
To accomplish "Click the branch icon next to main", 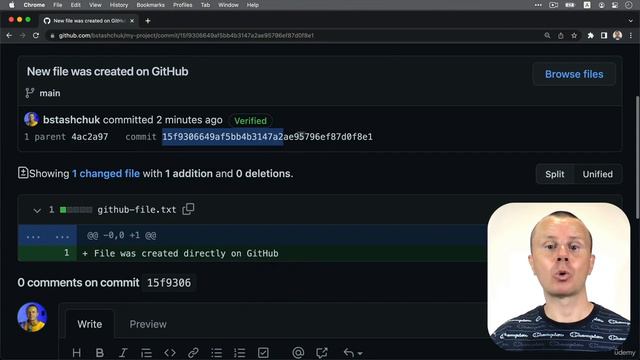I will [30, 93].
